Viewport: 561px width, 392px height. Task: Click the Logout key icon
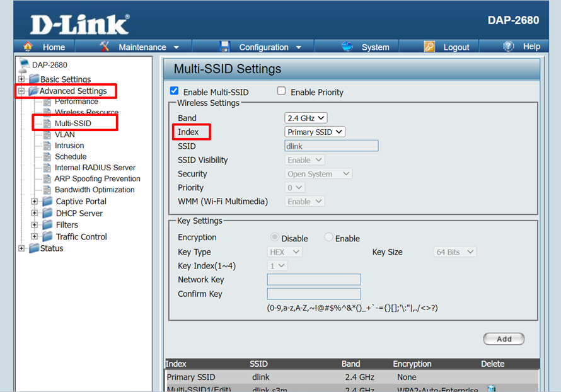point(429,47)
